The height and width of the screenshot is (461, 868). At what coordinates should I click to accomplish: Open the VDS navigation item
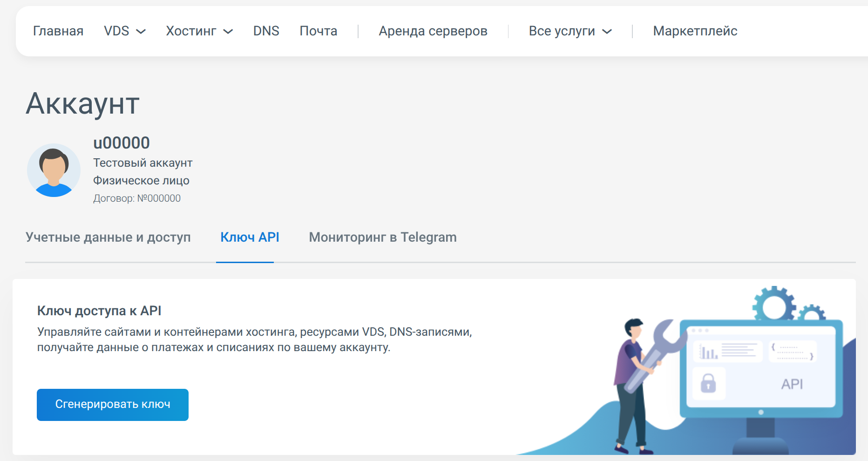click(116, 31)
